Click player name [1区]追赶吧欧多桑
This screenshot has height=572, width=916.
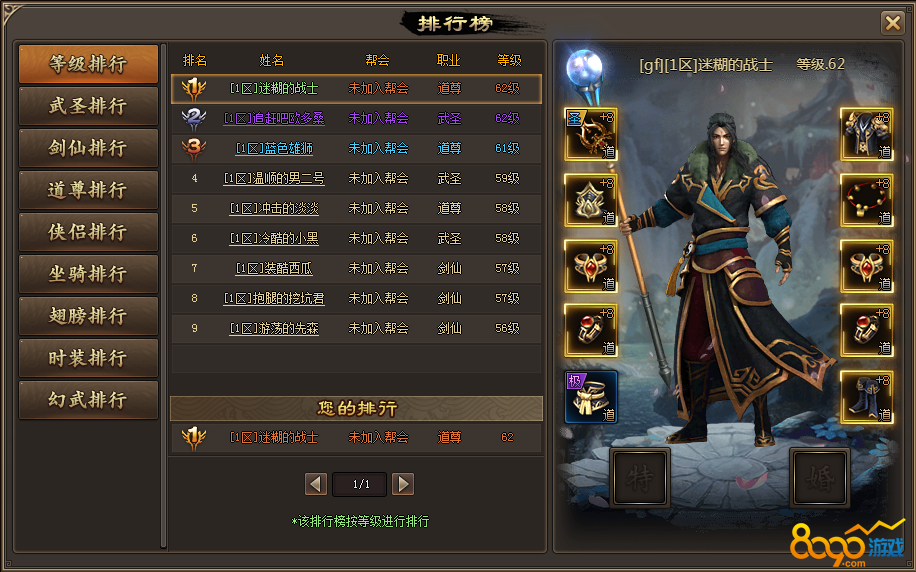[x=274, y=118]
